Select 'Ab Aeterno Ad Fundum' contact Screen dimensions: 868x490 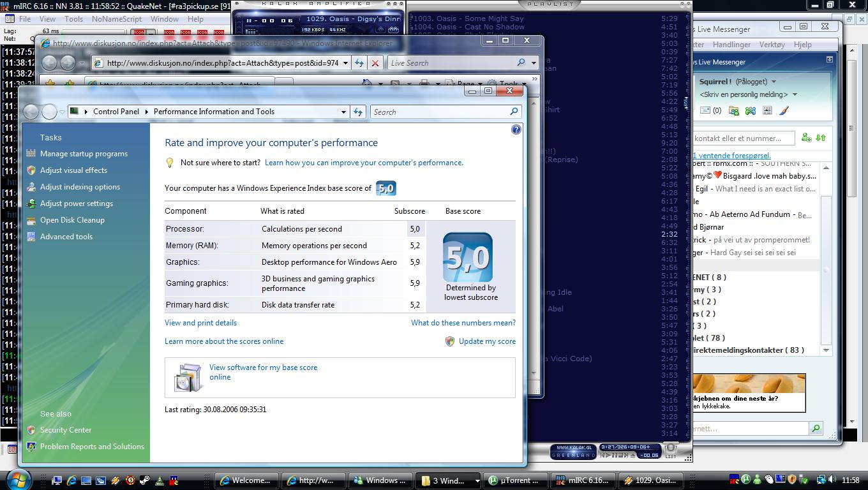click(756, 214)
